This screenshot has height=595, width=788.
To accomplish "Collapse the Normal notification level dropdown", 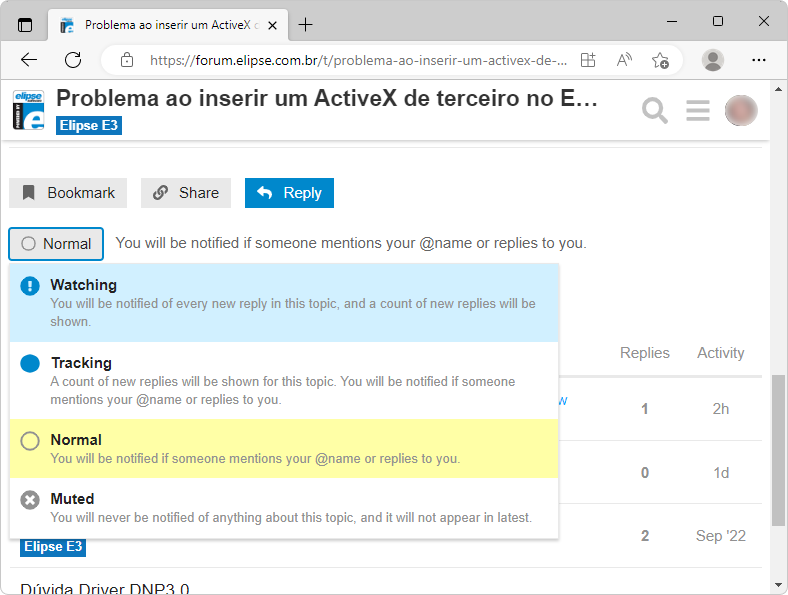I will (x=57, y=244).
